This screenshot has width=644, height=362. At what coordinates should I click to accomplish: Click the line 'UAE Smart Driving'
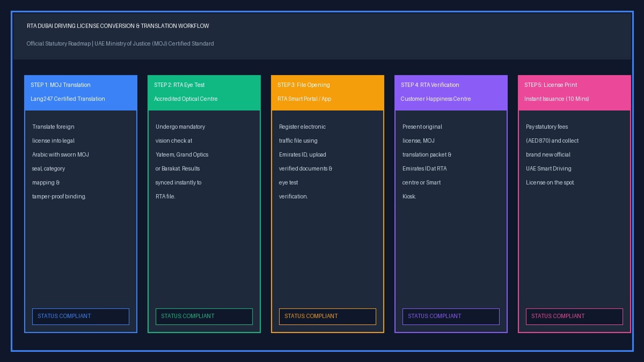point(548,169)
